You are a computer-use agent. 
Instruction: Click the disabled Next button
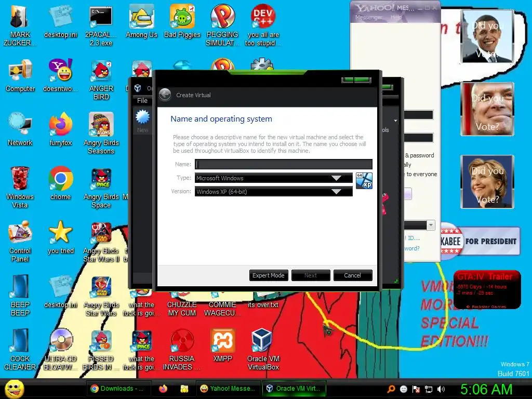click(x=311, y=275)
